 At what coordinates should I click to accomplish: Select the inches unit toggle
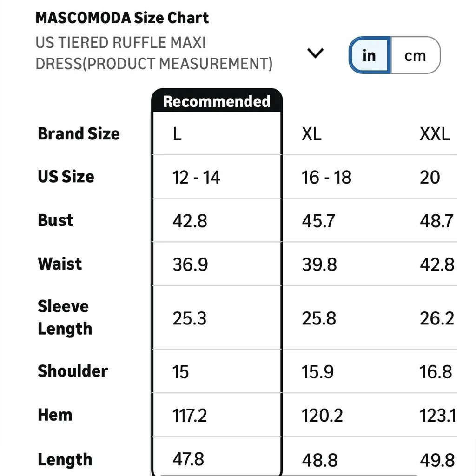click(x=369, y=55)
